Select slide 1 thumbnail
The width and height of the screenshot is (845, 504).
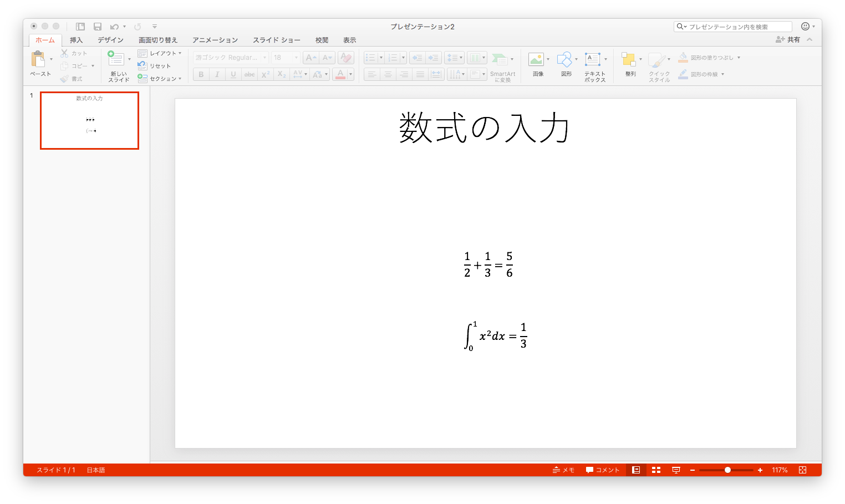tap(89, 120)
